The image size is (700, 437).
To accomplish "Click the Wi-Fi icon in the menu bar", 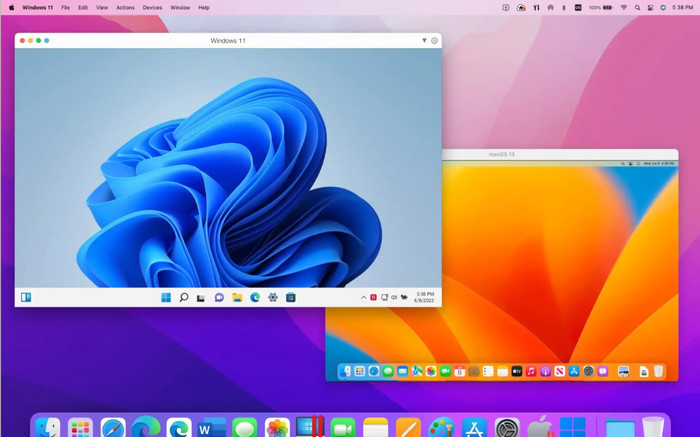I will pos(624,8).
